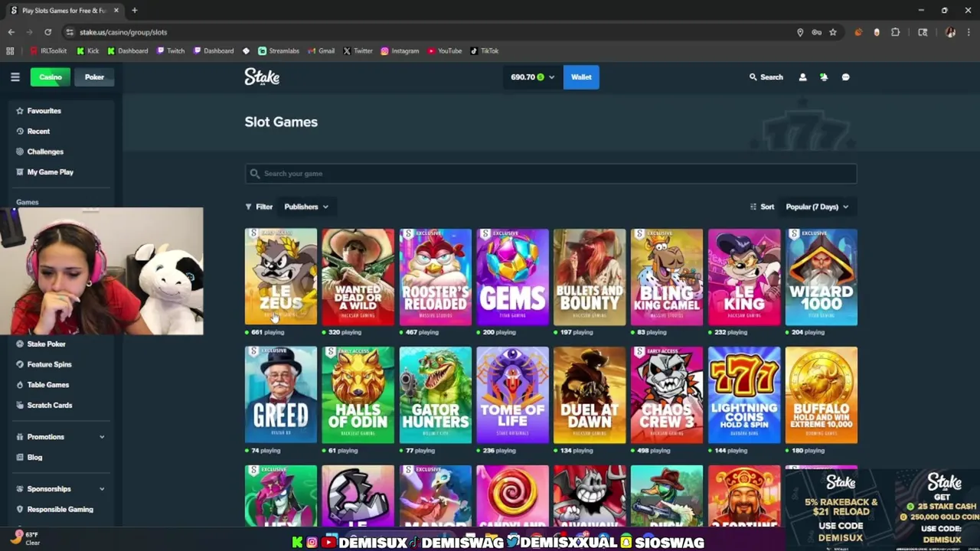The image size is (980, 551).
Task: Open Buffalo Hold and Win Extreme game
Action: (x=822, y=395)
